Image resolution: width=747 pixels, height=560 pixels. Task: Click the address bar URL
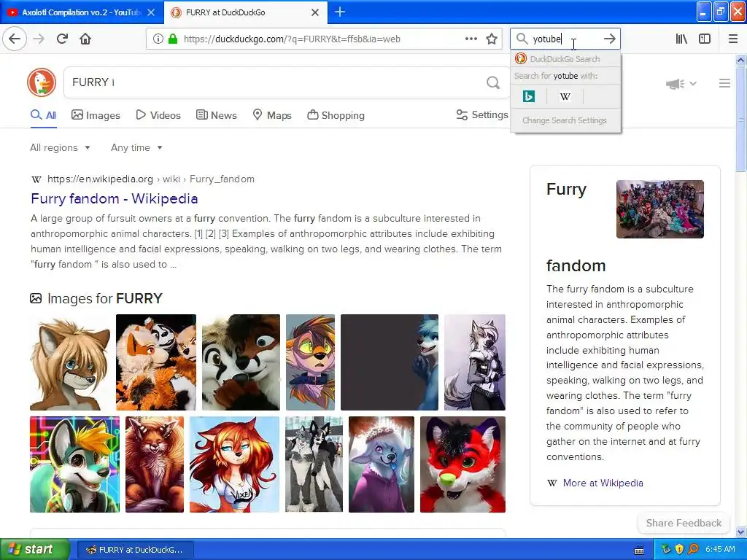(x=292, y=39)
